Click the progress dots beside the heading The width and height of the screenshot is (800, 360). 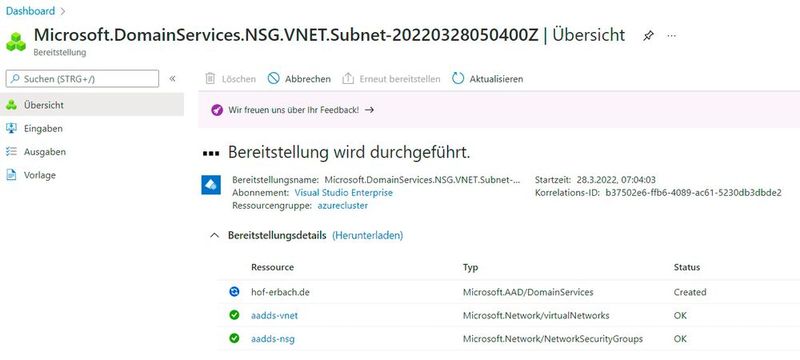211,153
